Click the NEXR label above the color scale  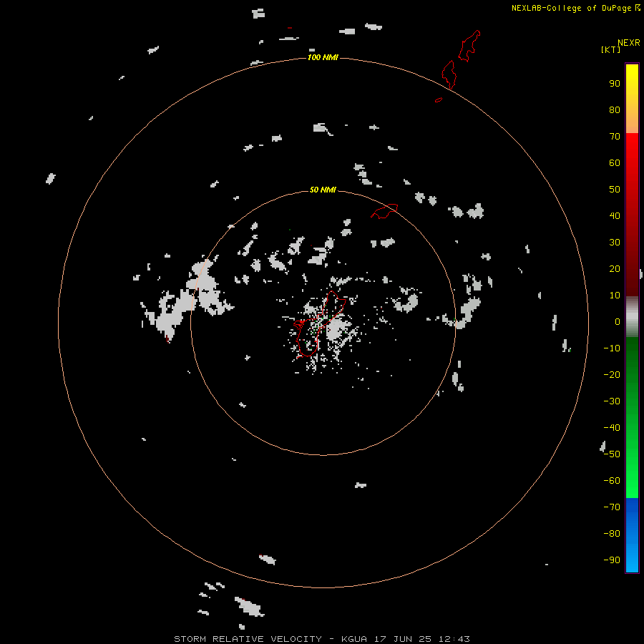tap(629, 43)
